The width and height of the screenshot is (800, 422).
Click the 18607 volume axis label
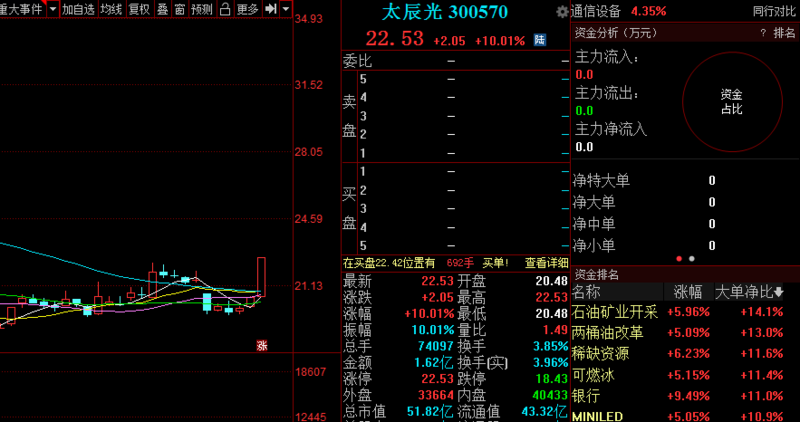coord(310,372)
